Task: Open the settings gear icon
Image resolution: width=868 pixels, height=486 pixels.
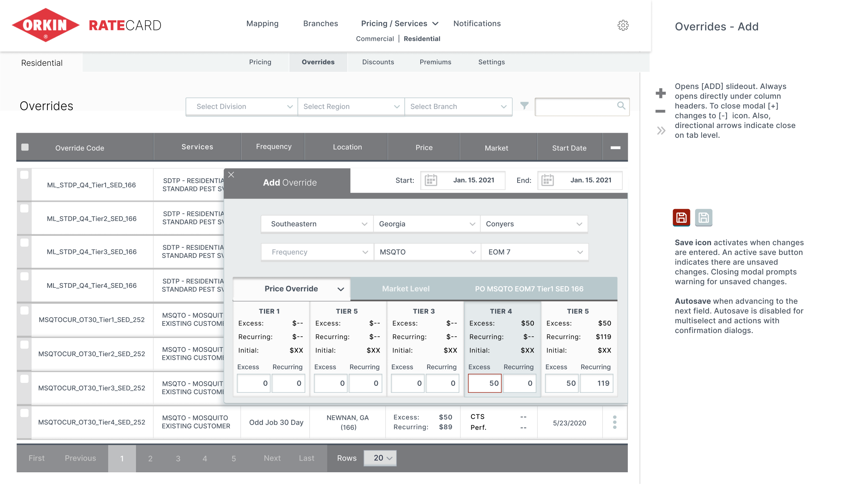Action: tap(623, 25)
